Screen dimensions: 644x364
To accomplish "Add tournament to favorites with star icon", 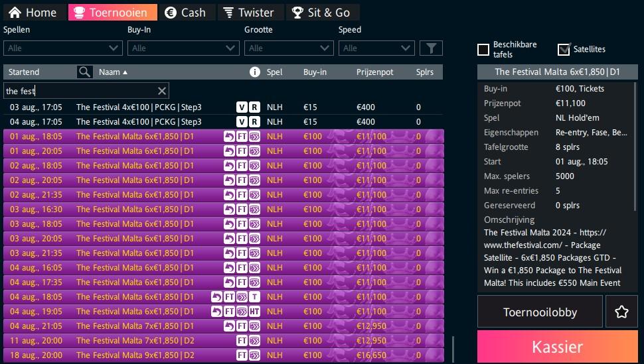I will (x=621, y=312).
